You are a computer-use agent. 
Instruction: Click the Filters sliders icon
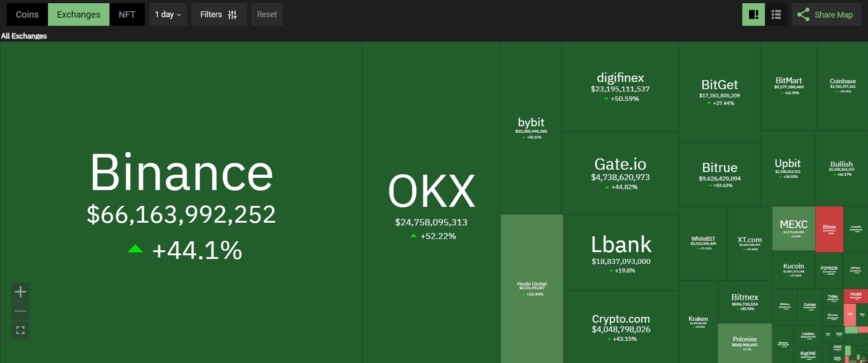(232, 14)
